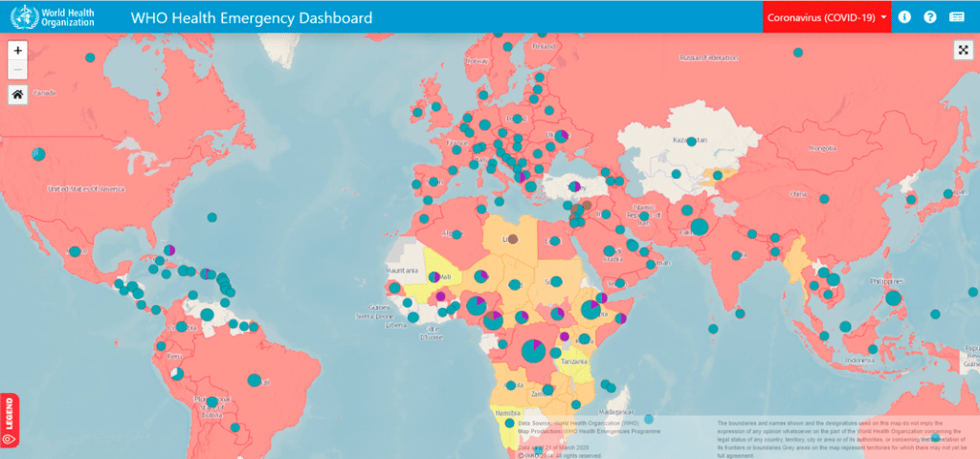
Task: Zoom out with the minus button
Action: point(17,69)
